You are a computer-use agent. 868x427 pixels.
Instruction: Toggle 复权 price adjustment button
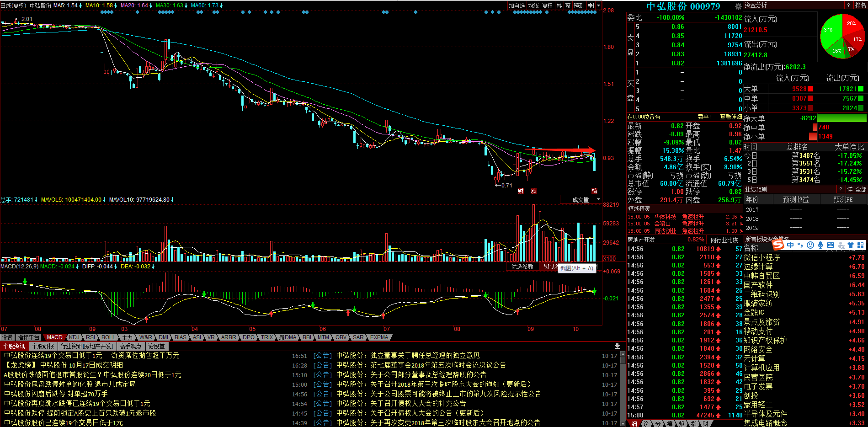coord(547,5)
